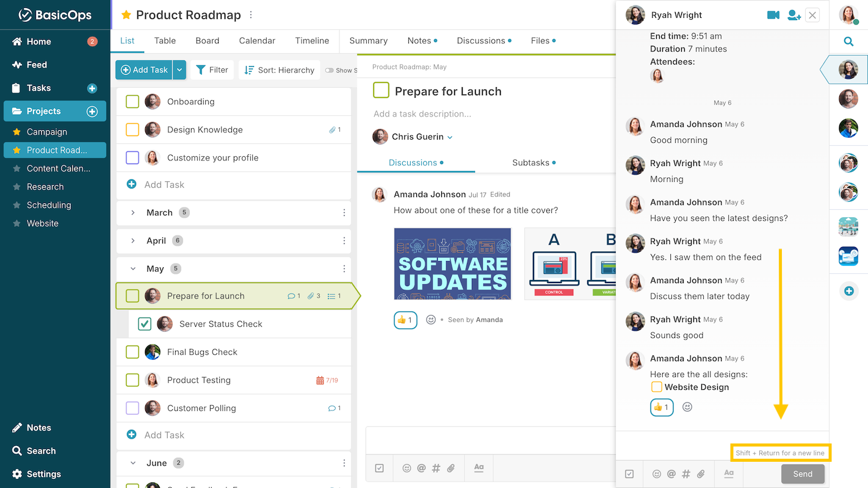Open the Chris Guerin assignee dropdown

pyautogui.click(x=450, y=137)
